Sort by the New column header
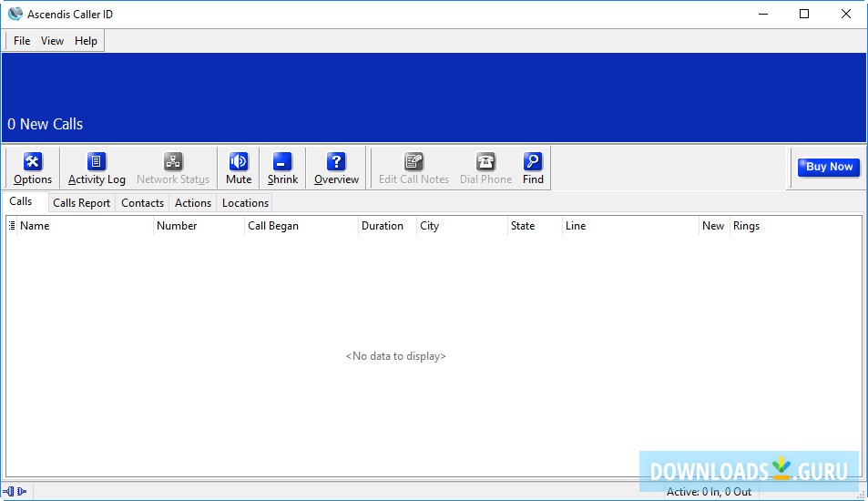 click(x=713, y=225)
